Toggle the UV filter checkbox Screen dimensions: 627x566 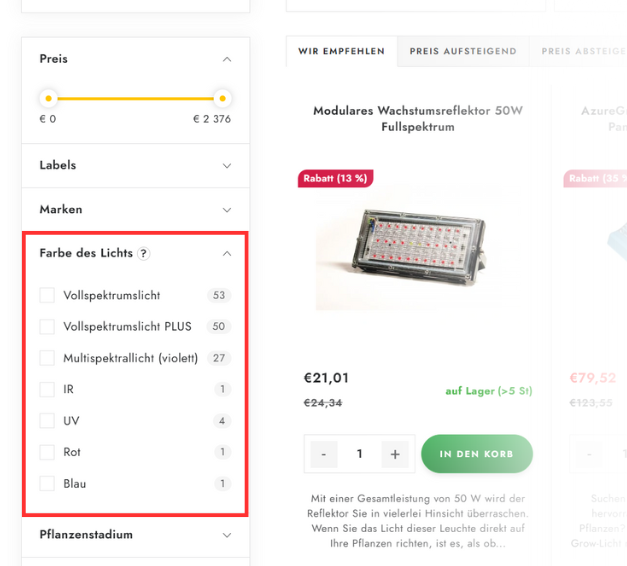click(x=47, y=421)
